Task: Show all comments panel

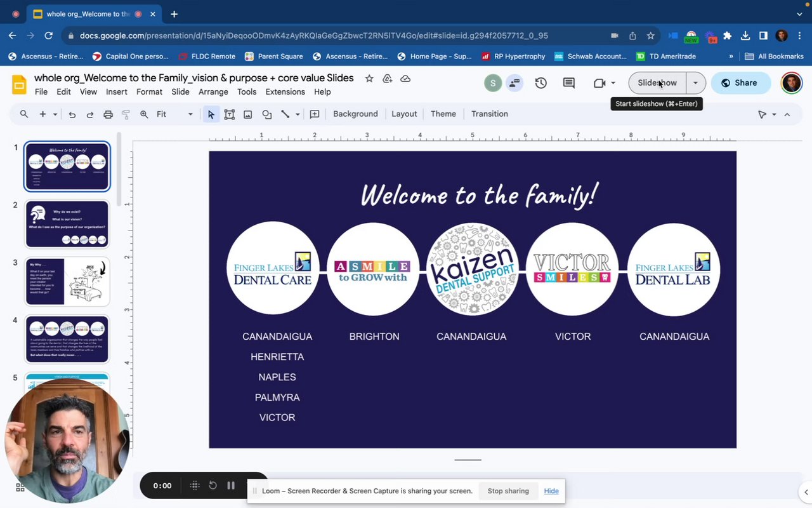Action: tap(569, 83)
